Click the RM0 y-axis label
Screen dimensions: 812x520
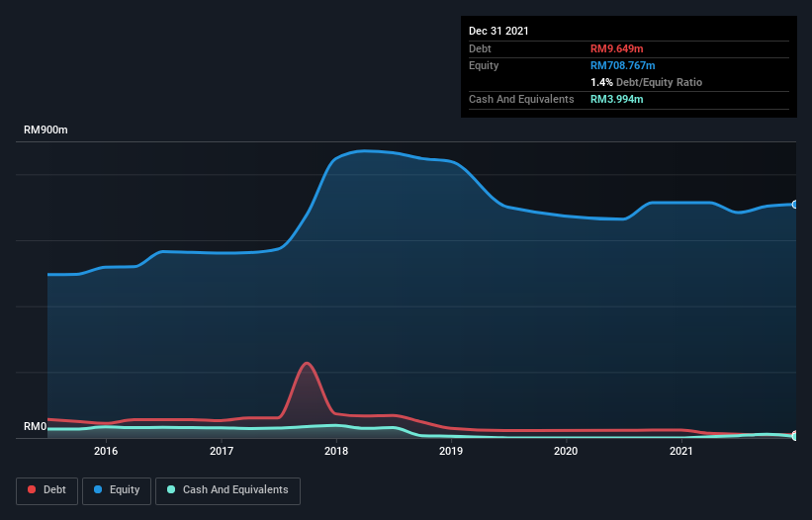pyautogui.click(x=36, y=426)
